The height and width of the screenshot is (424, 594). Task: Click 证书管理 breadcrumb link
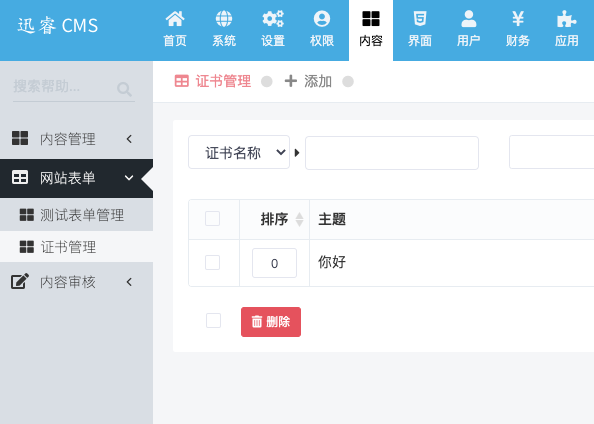223,81
